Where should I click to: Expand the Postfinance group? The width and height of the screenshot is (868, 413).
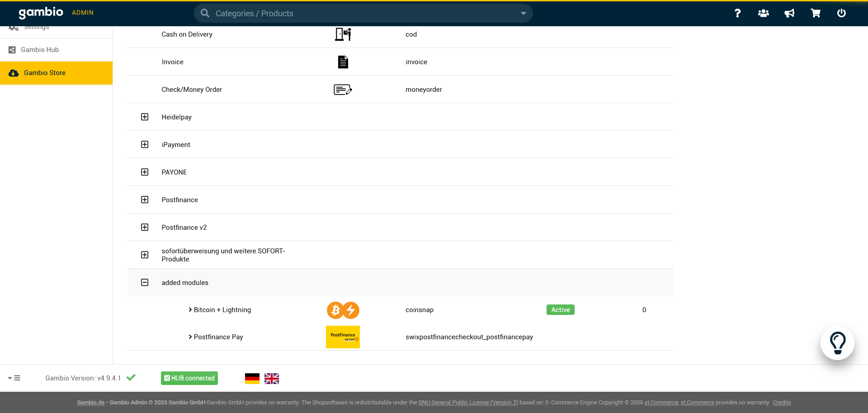click(145, 200)
